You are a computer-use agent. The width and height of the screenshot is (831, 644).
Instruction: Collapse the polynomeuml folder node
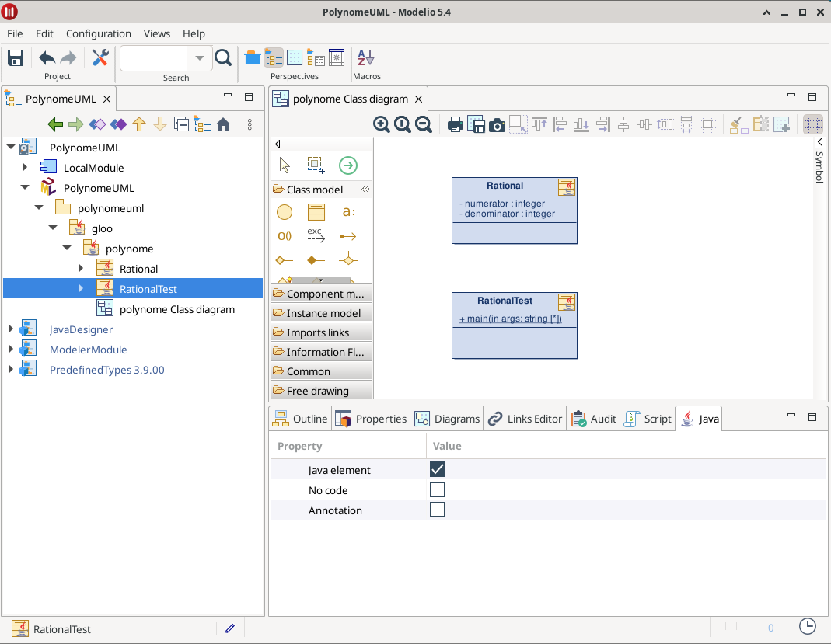[x=39, y=207]
